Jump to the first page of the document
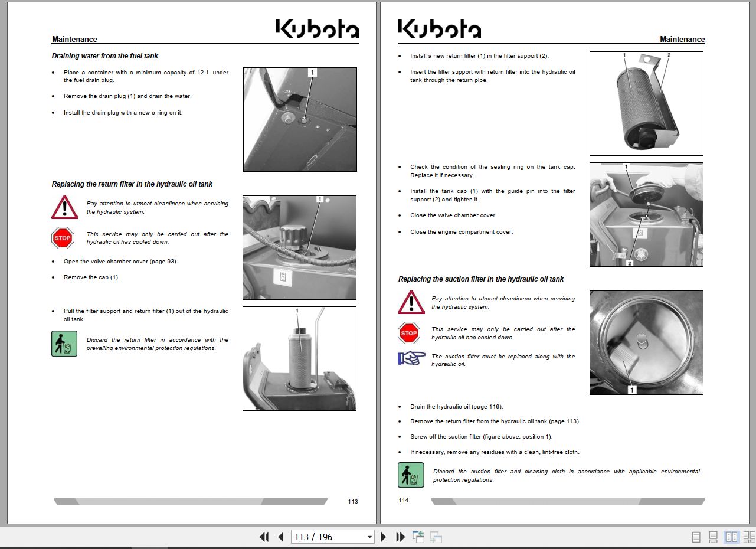The image size is (756, 549). coord(264,537)
